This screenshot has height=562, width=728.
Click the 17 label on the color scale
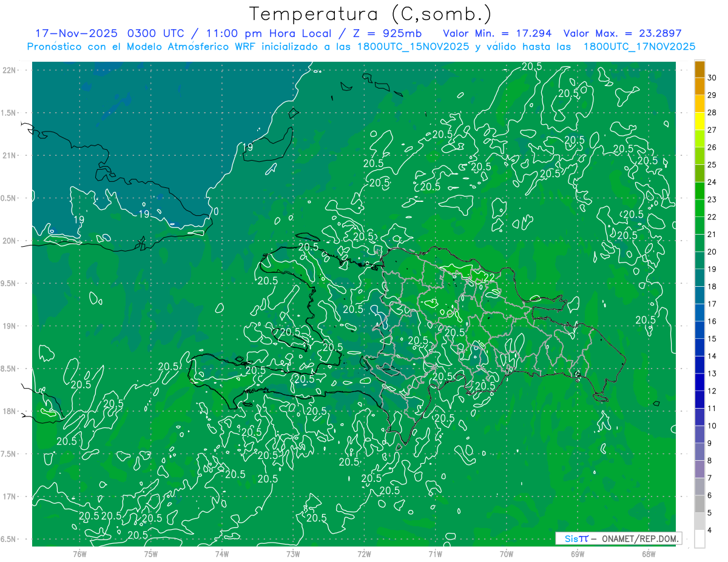[712, 304]
